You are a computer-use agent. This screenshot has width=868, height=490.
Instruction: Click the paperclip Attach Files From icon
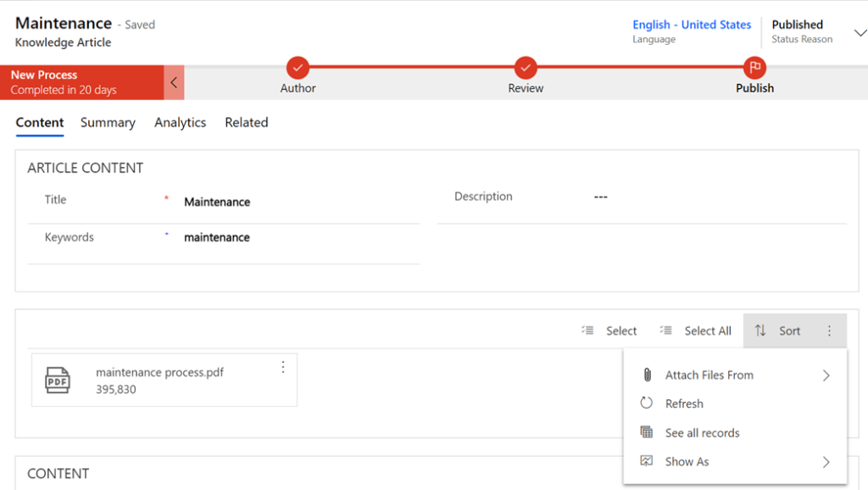(x=647, y=375)
